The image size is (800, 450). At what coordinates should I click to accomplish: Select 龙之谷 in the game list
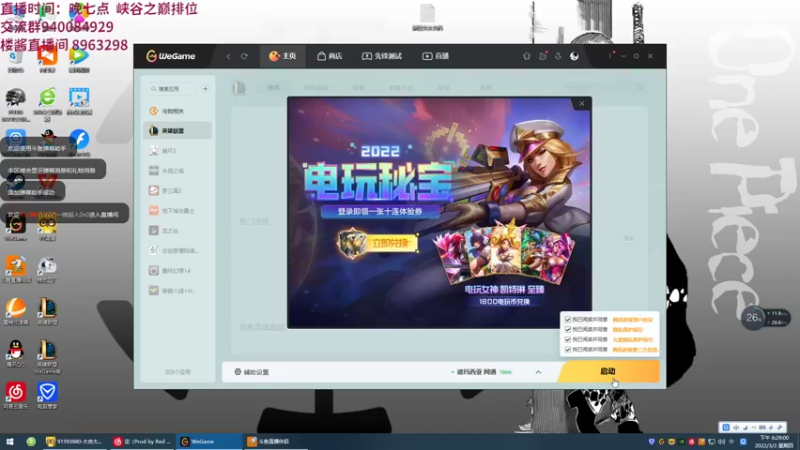(178, 231)
